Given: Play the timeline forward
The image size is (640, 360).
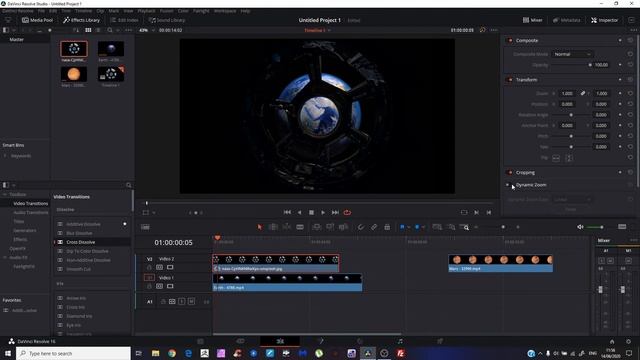Looking at the screenshot, I should point(323,212).
